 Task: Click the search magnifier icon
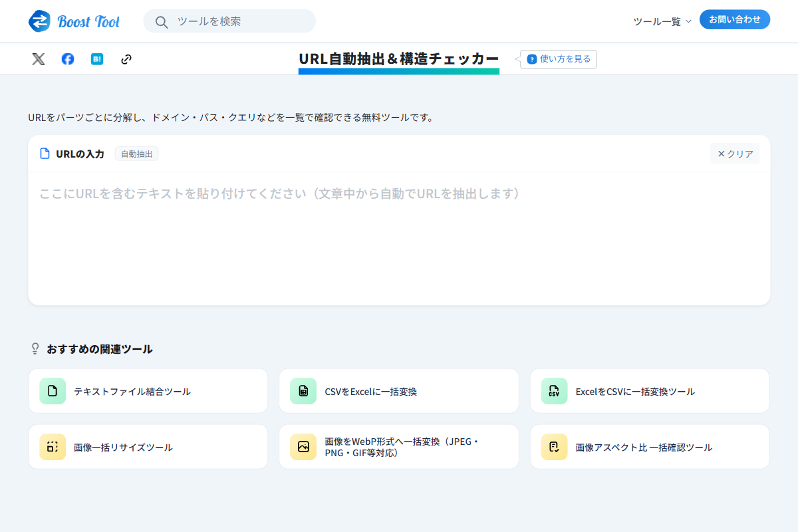pos(161,22)
